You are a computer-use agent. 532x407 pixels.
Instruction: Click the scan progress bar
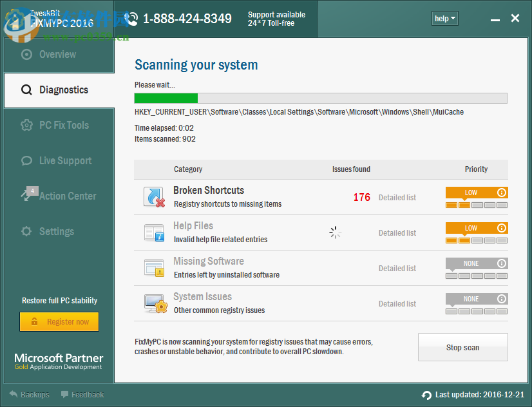(x=321, y=98)
